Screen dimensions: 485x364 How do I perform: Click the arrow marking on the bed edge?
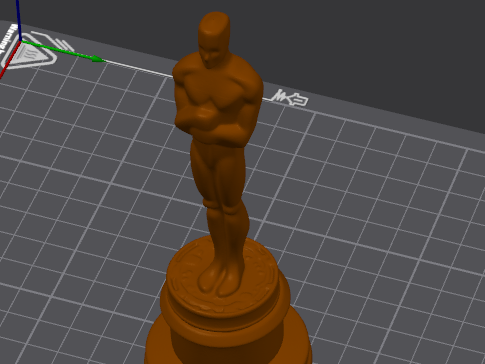click(x=297, y=100)
